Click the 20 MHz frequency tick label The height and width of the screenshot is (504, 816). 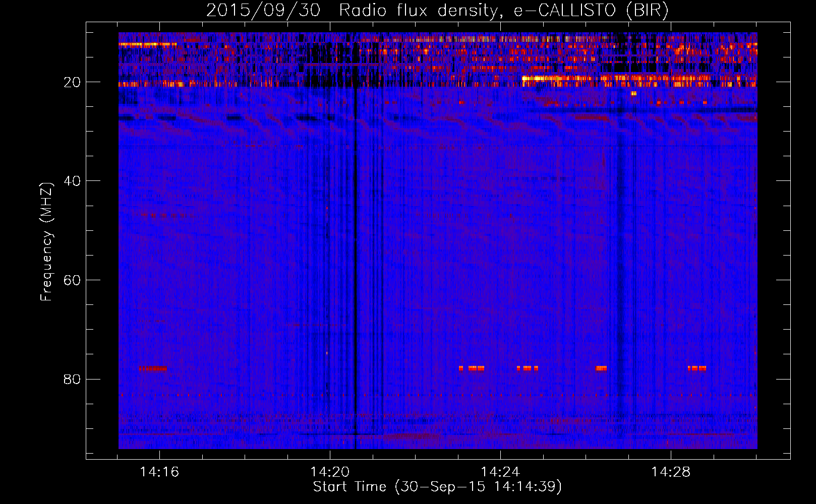tap(72, 82)
